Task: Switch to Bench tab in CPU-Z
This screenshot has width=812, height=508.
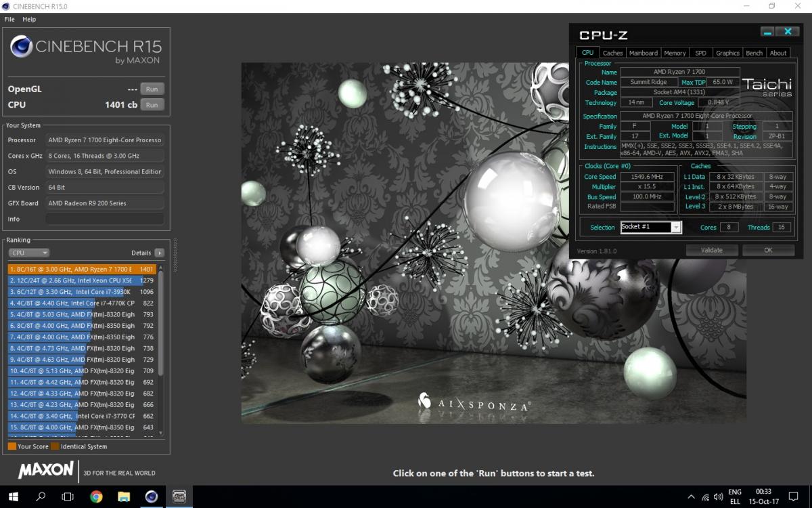Action: tap(754, 53)
